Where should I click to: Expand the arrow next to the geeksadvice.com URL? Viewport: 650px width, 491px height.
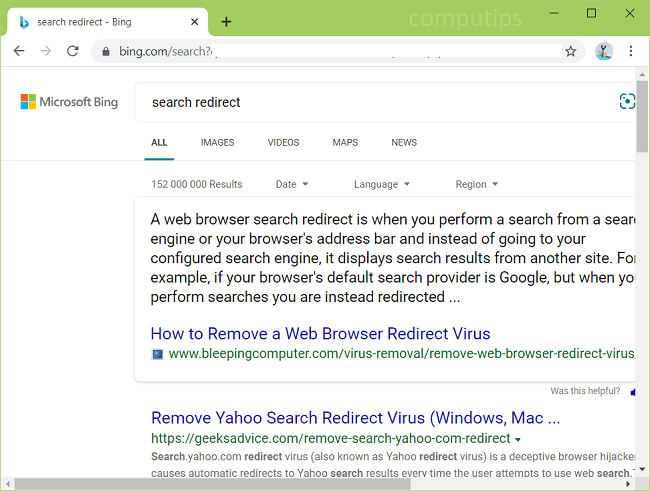coord(518,439)
